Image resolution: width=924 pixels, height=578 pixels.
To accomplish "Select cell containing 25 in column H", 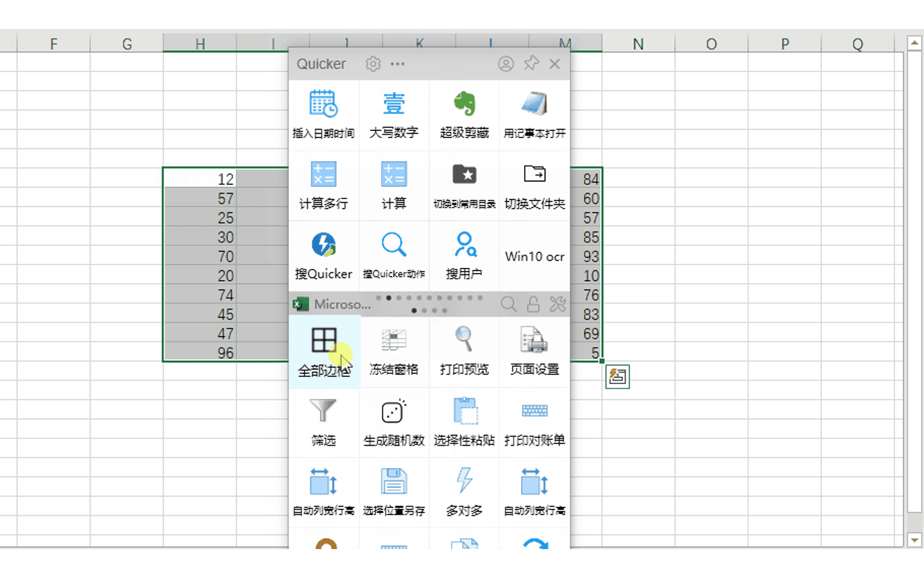I will [x=200, y=218].
